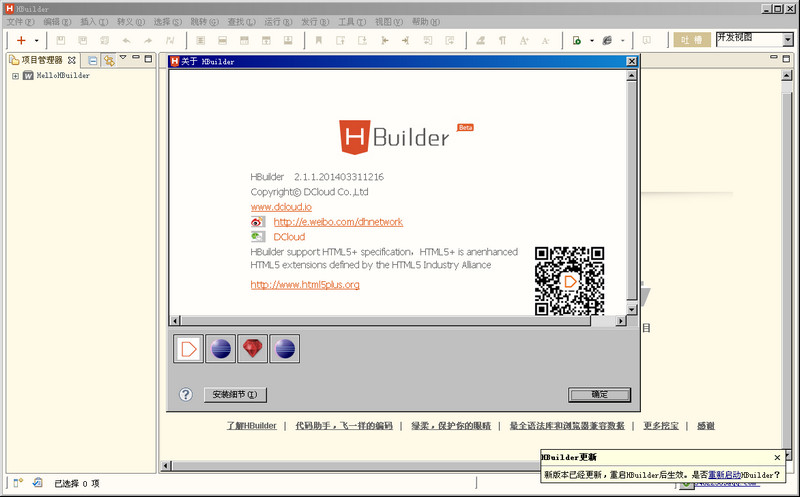
Task: Open the 绿柔，保护你的眼睛 link
Action: click(x=451, y=426)
